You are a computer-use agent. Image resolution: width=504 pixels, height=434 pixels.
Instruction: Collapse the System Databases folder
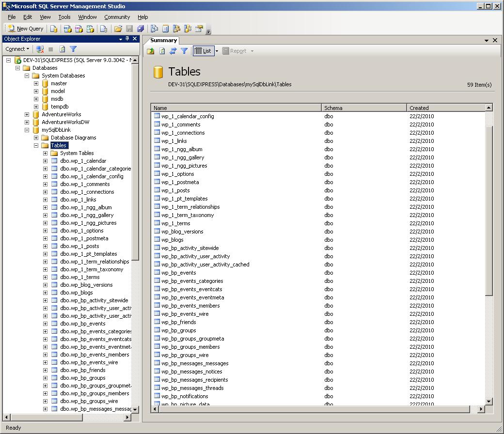pos(27,76)
